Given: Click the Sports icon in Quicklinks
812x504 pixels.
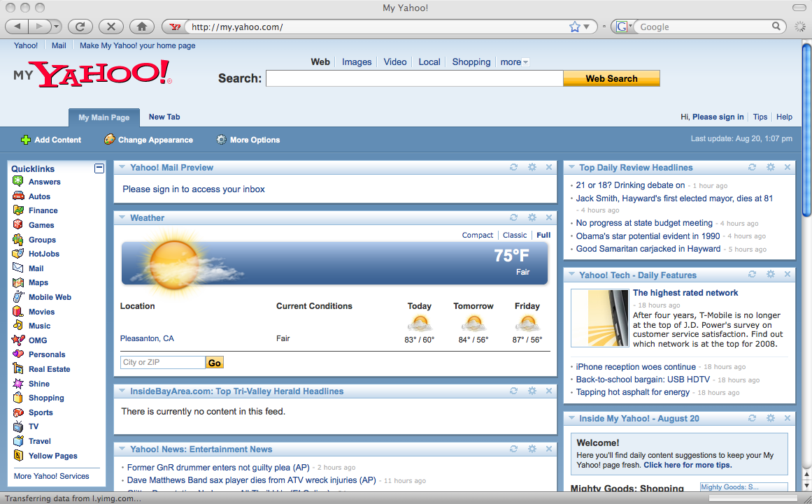Looking at the screenshot, I should tap(19, 412).
